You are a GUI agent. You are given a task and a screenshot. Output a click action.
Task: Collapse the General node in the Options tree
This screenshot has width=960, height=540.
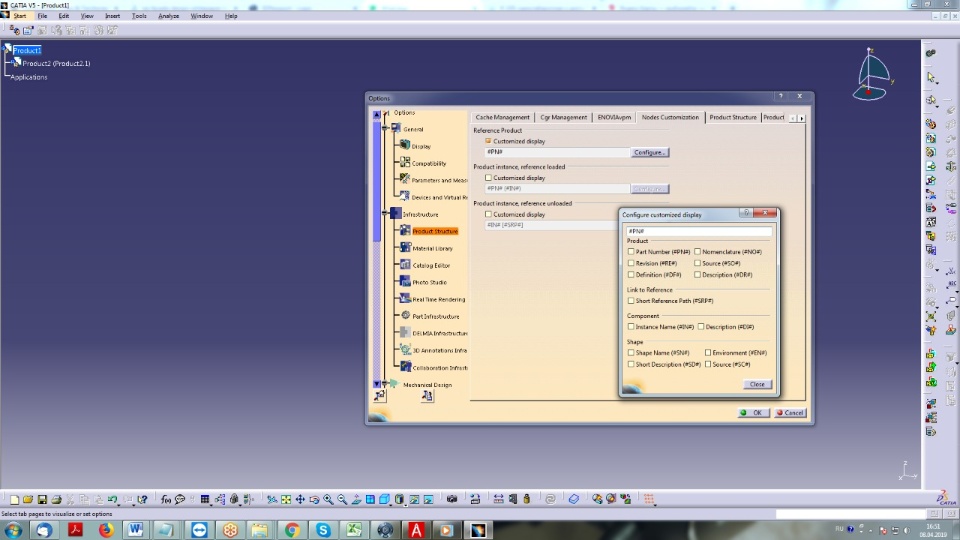[x=385, y=129]
